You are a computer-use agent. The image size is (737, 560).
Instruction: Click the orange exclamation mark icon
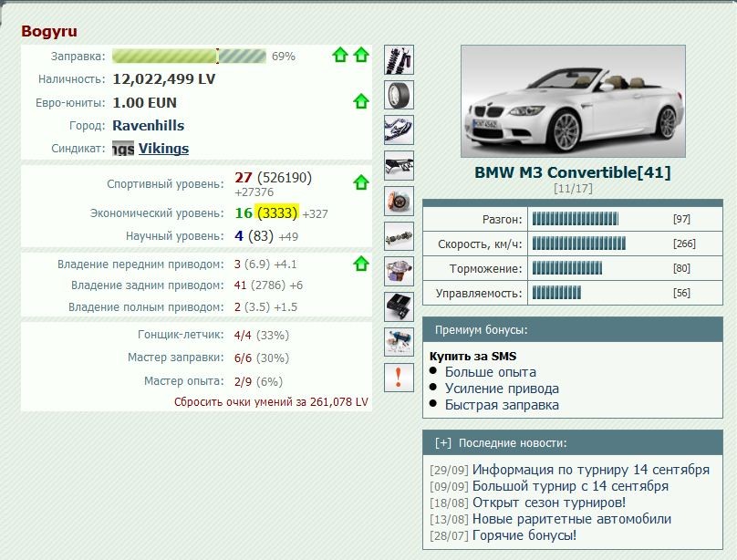click(399, 378)
